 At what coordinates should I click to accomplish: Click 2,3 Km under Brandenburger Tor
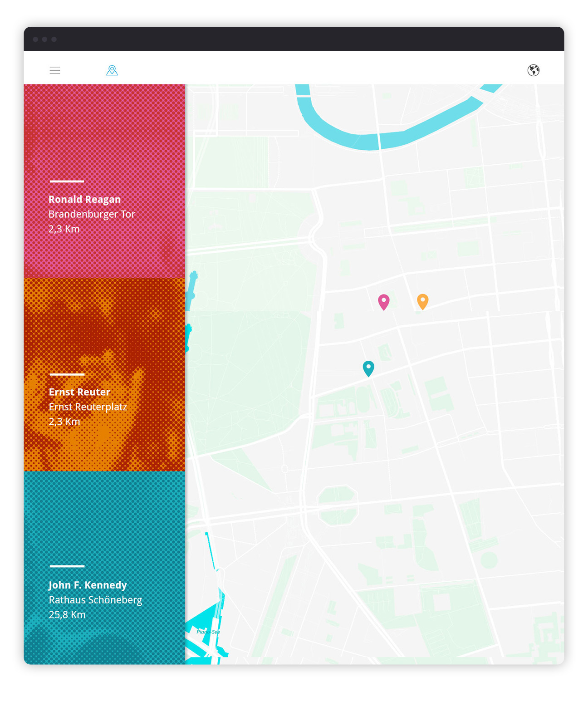click(64, 229)
